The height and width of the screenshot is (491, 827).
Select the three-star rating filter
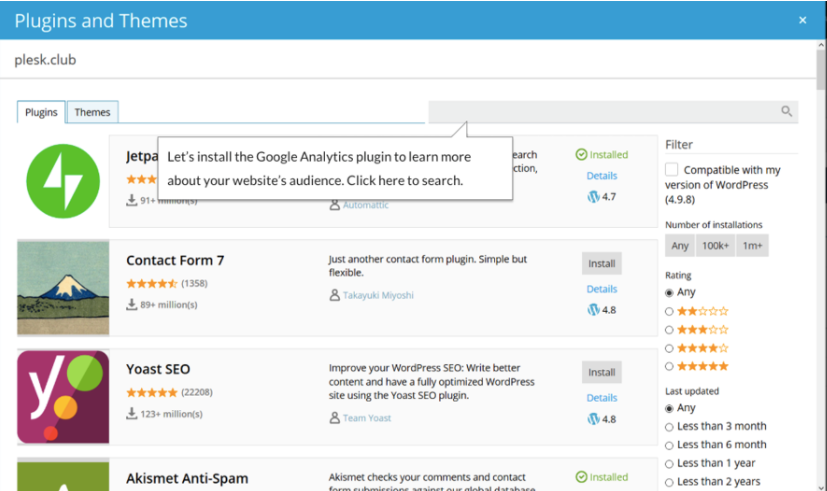click(x=669, y=330)
